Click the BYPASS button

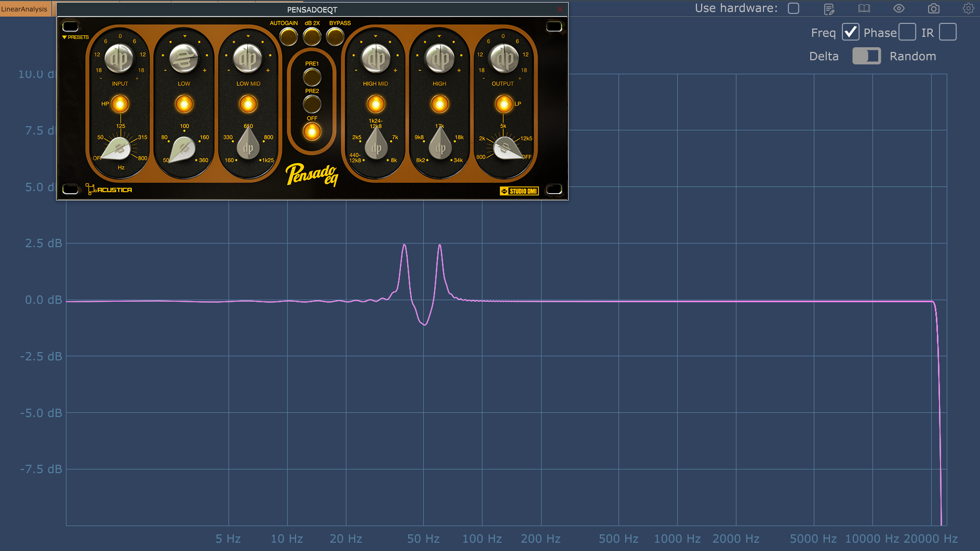click(x=335, y=36)
